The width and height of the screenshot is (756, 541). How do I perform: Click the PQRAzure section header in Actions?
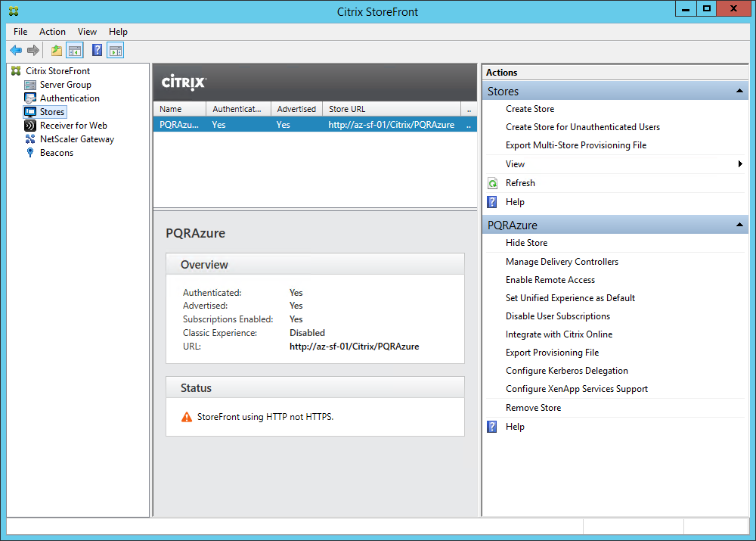(x=615, y=225)
